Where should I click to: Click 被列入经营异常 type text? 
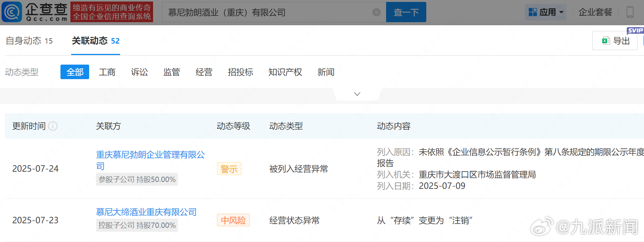(x=298, y=169)
